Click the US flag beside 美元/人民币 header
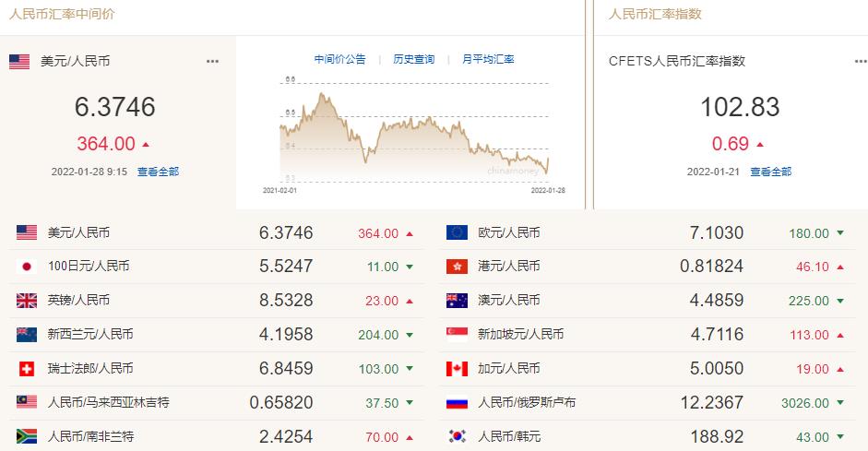868x451 pixels. coord(19,62)
